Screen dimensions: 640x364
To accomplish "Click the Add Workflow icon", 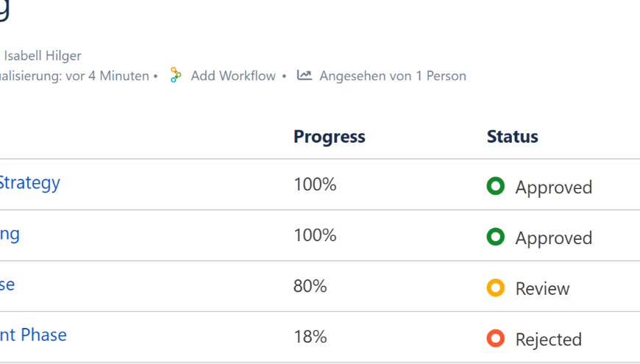I will coord(175,76).
